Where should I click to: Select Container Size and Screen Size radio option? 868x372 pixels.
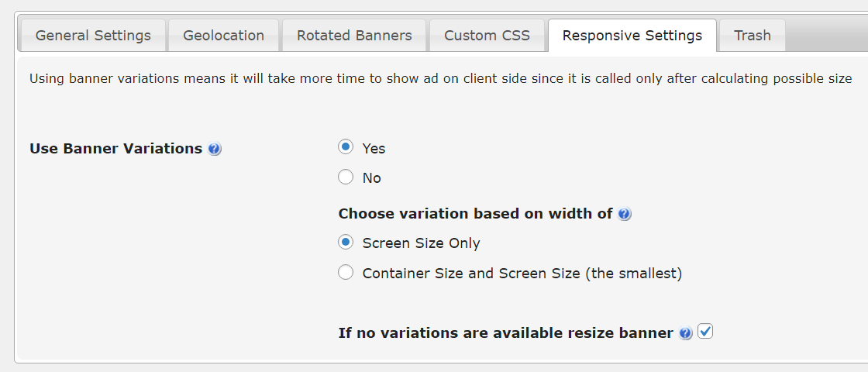[346, 272]
